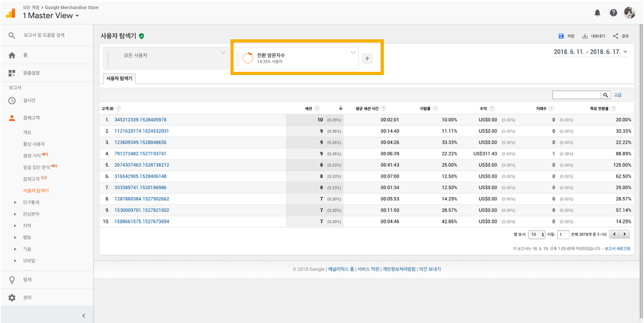Click the table search magnifier button

605,95
